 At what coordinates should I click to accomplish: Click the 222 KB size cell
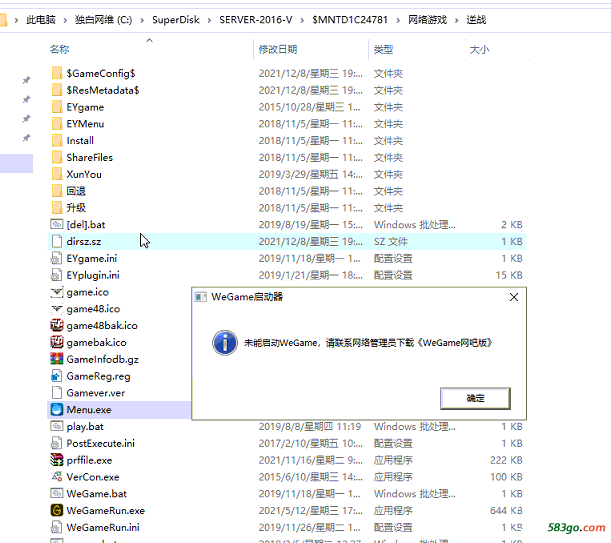click(506, 460)
